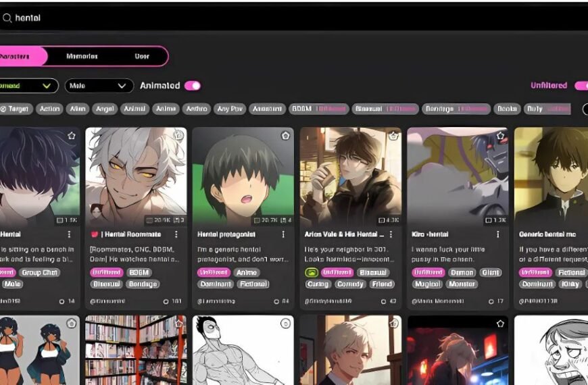Open options menu for first card
The width and height of the screenshot is (588, 385).
69,234
